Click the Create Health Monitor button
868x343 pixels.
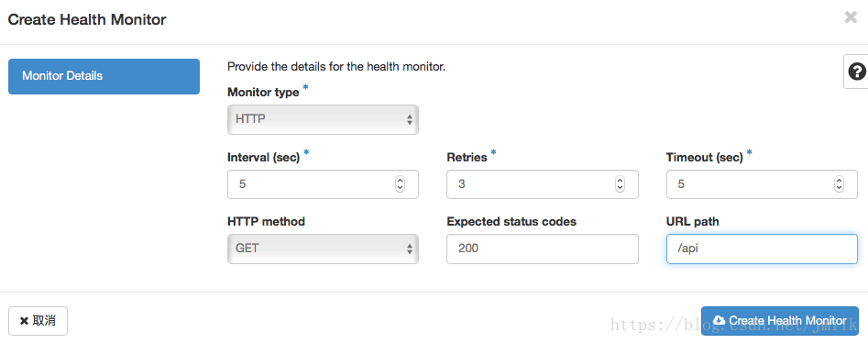(x=779, y=321)
